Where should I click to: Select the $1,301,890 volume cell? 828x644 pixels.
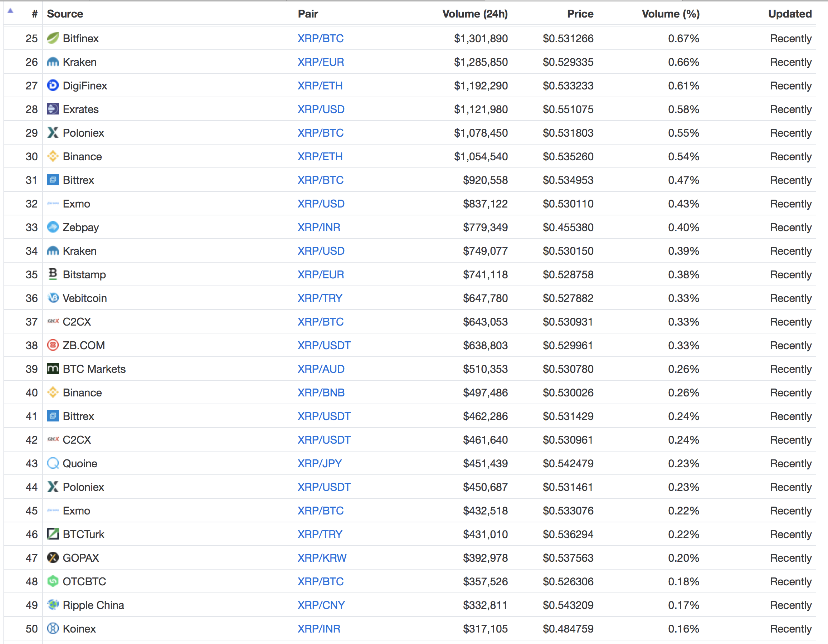click(481, 38)
